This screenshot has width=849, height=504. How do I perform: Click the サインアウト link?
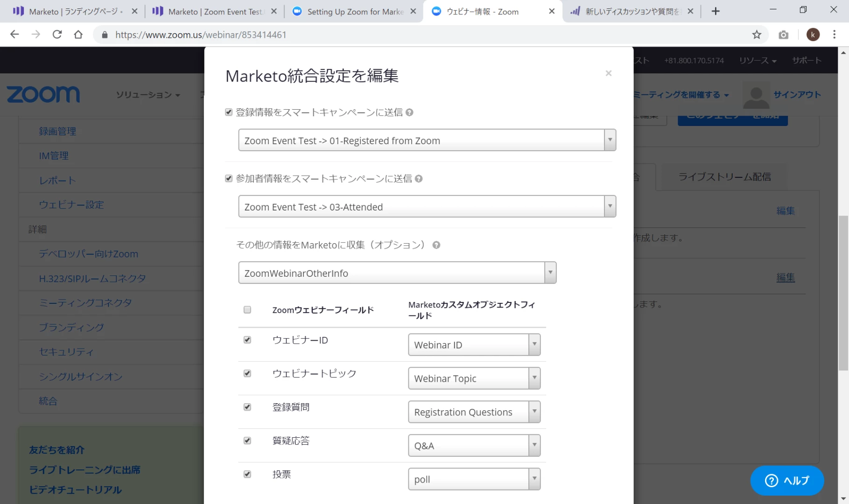pyautogui.click(x=797, y=94)
